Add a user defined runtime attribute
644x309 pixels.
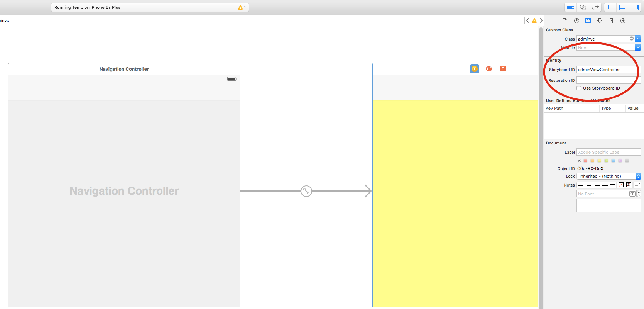pos(548,136)
